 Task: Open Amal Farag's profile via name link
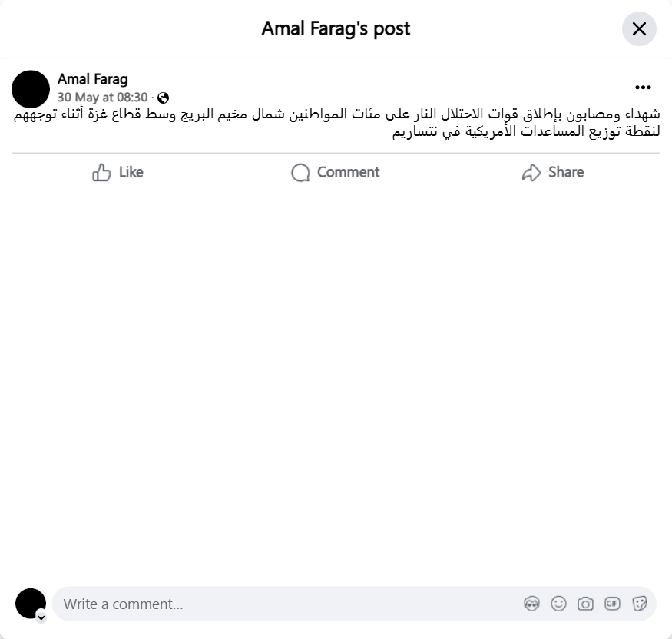pyautogui.click(x=93, y=79)
